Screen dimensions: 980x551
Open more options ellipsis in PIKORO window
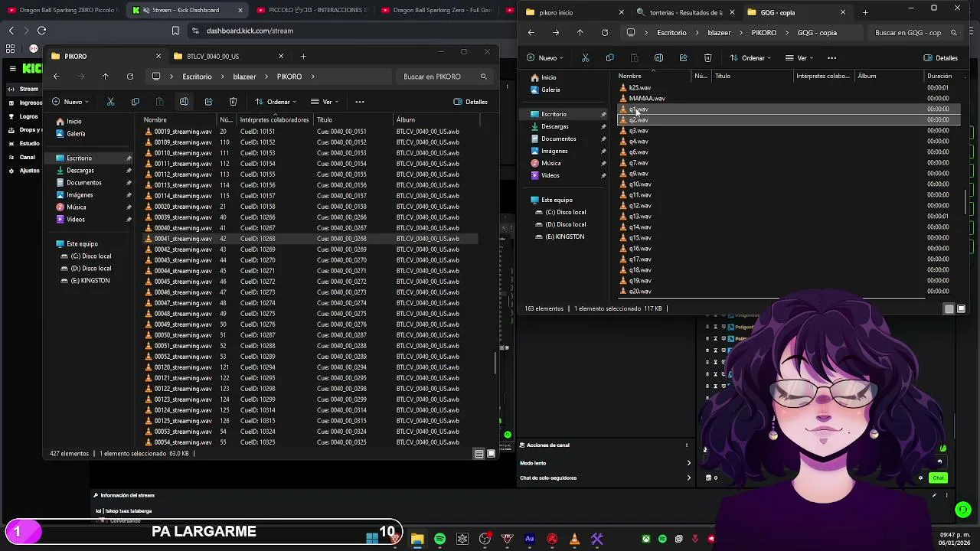point(360,102)
